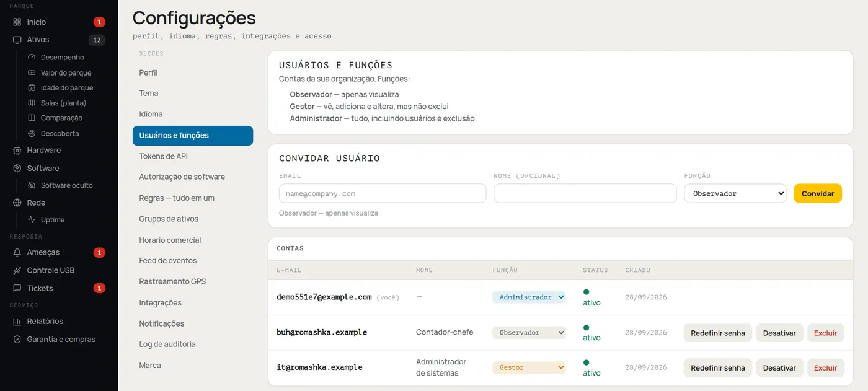The width and height of the screenshot is (868, 391).
Task: Open the Tokens de API section
Action: click(x=193, y=156)
